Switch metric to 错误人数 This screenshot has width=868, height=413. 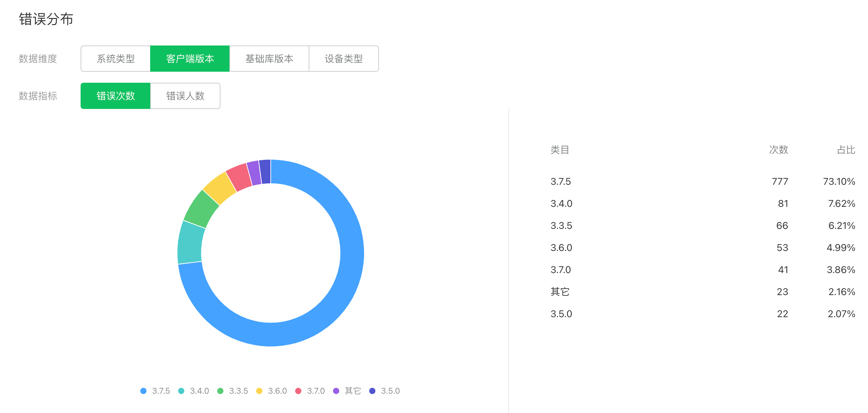pyautogui.click(x=185, y=96)
